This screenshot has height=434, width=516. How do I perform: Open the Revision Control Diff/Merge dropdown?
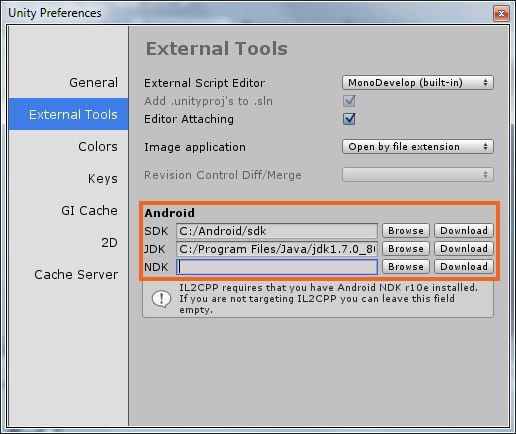[418, 175]
